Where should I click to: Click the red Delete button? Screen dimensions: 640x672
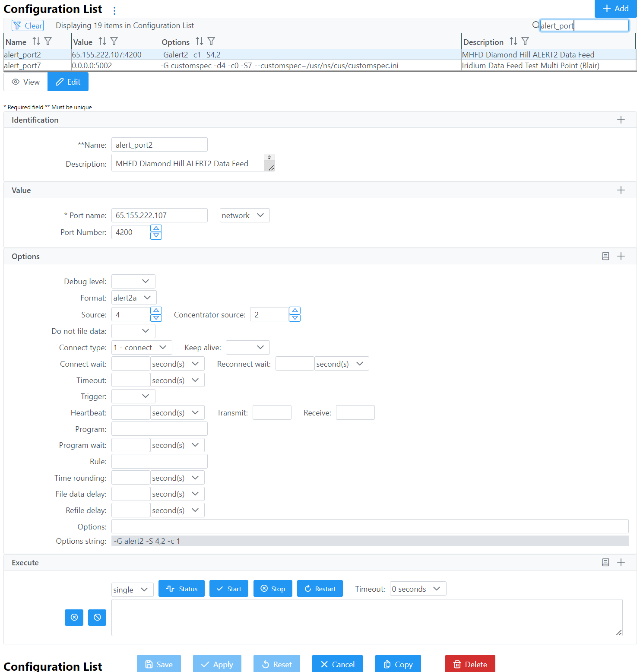coord(470,664)
